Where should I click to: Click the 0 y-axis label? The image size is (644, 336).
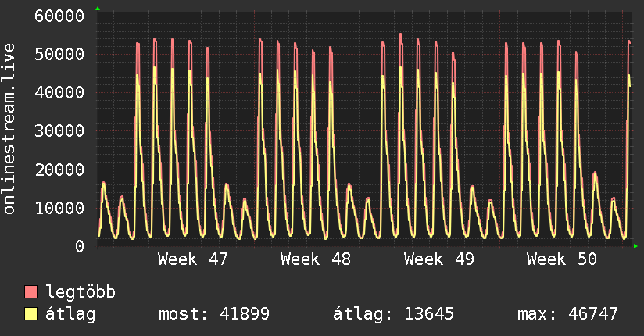coord(80,246)
